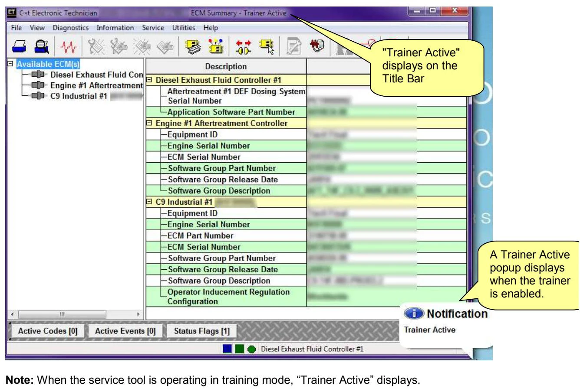Click the Active Codes [0] button
Viewport: 580px width, 392px height.
coord(48,331)
